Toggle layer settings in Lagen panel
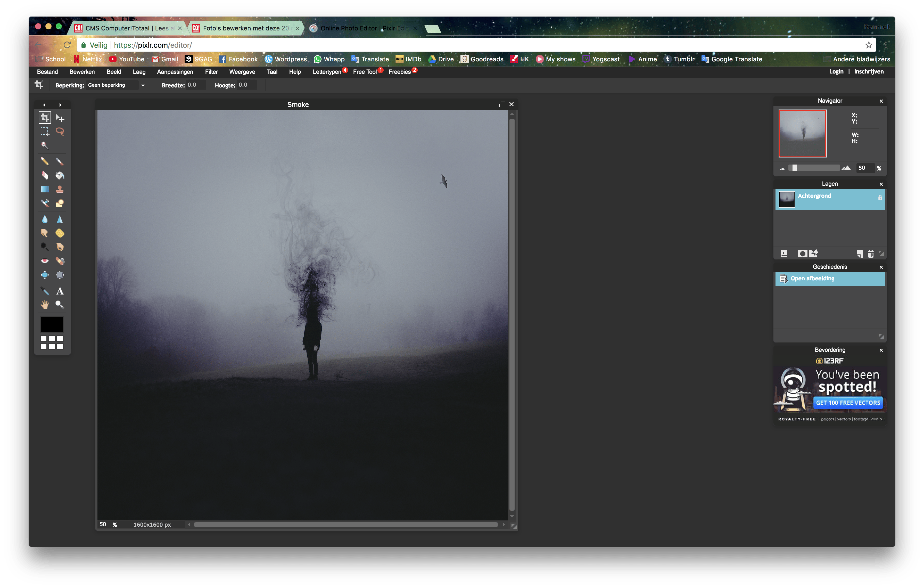The width and height of the screenshot is (924, 588). pyautogui.click(x=784, y=254)
